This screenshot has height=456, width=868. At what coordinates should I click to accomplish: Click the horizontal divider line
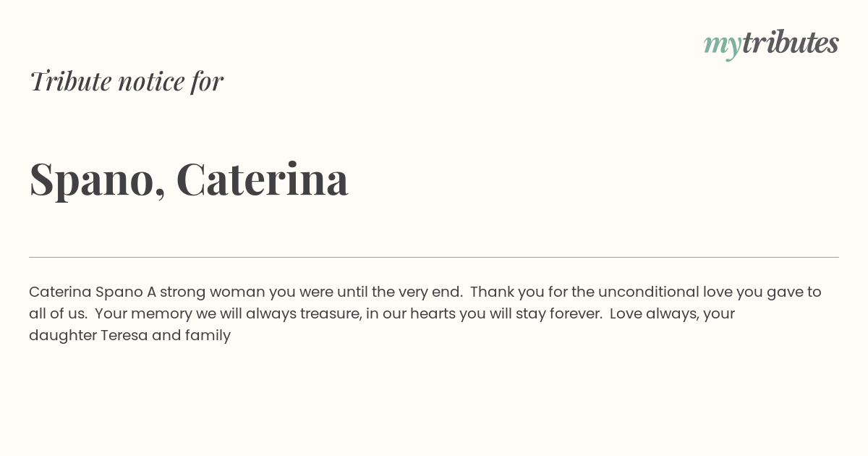click(x=434, y=257)
